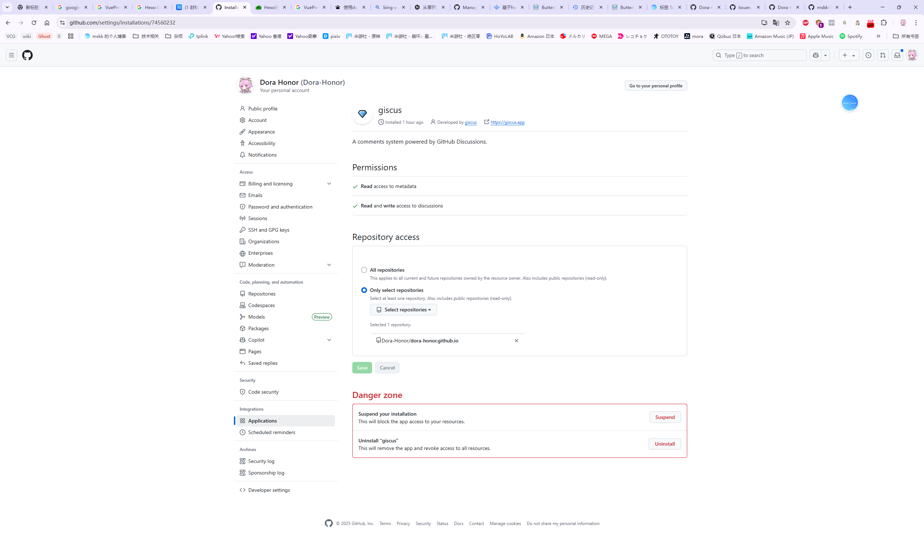This screenshot has width=924, height=560.
Task: Open the Copilot chat icon
Action: (815, 55)
